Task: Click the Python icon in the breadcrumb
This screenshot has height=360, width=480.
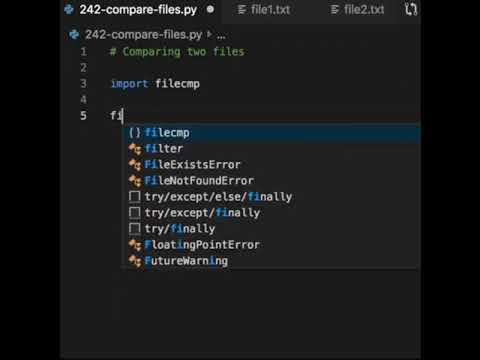Action: tap(74, 35)
